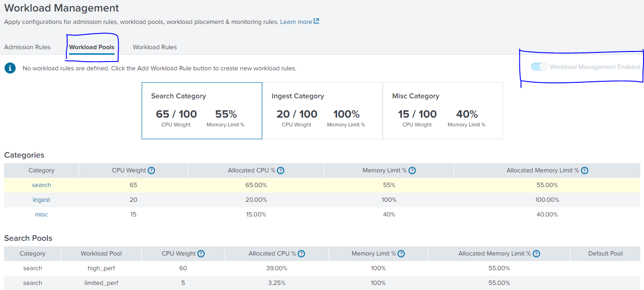Click help icon beside Search Pools Allocated Memory Limit %
The width and height of the screenshot is (644, 290).
coord(536,254)
